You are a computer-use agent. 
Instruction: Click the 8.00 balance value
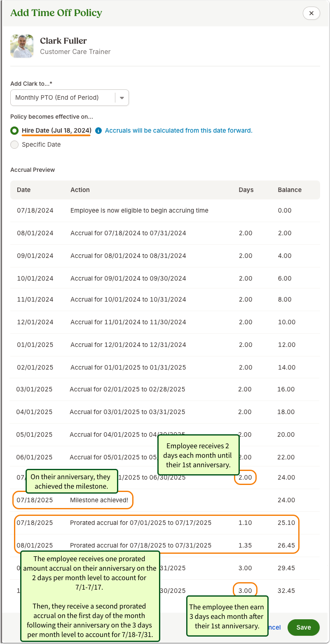(285, 300)
